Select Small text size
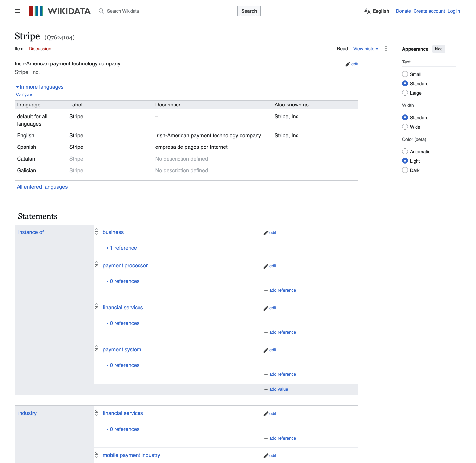This screenshot has height=463, width=476. tap(405, 74)
